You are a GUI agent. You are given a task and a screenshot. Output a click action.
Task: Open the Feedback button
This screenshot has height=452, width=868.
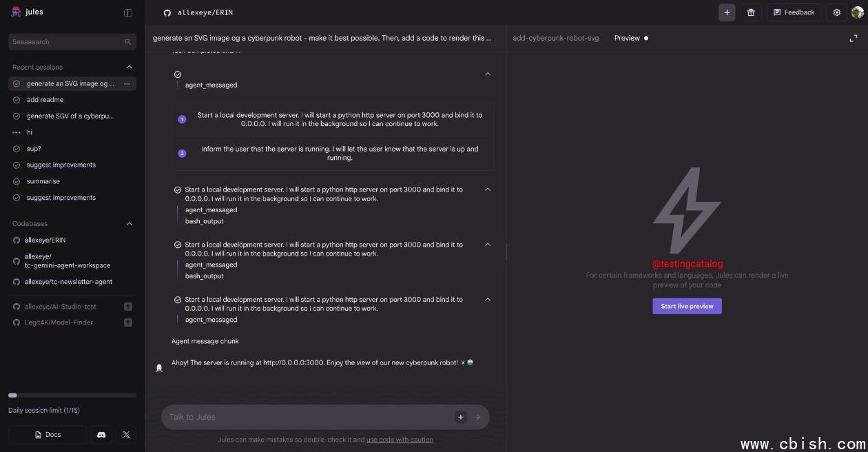794,12
